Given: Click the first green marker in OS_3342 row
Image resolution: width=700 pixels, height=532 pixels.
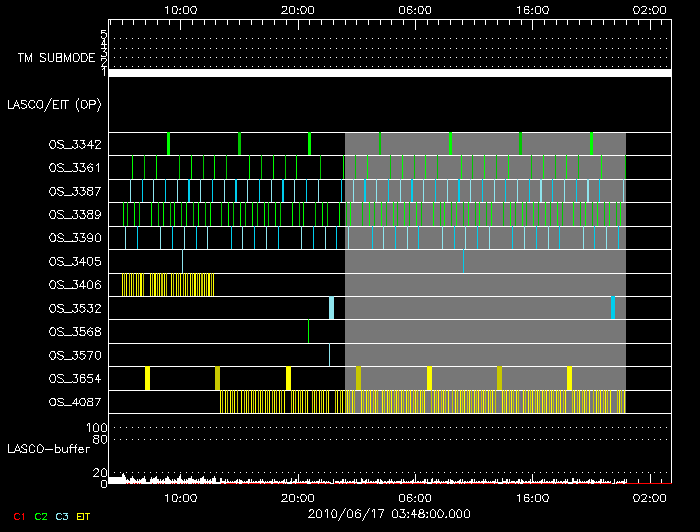Looking at the screenshot, I should click(168, 144).
